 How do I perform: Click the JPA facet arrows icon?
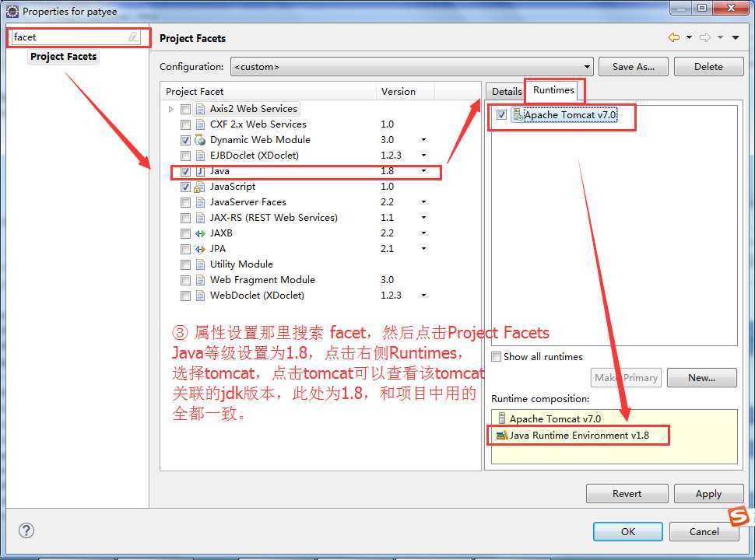point(200,249)
